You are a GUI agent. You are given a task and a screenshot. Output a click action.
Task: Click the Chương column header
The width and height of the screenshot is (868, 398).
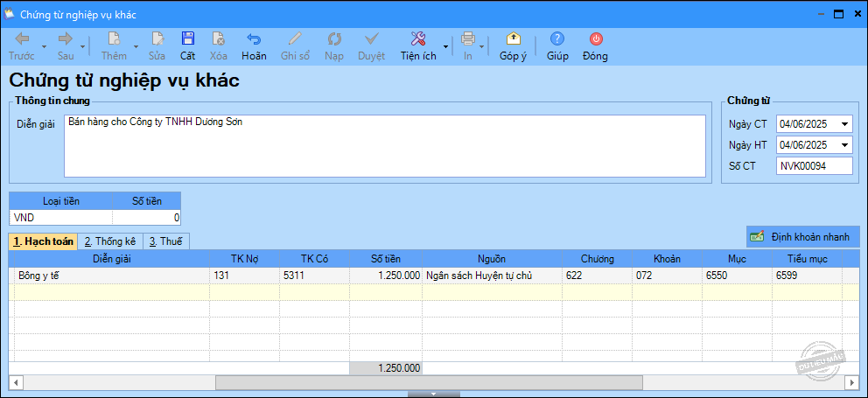pos(598,259)
